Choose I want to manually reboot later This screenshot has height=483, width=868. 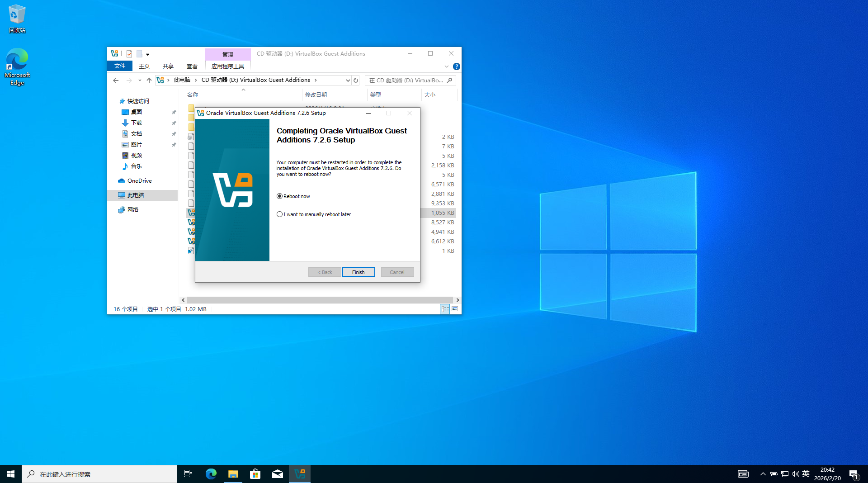pyautogui.click(x=279, y=214)
